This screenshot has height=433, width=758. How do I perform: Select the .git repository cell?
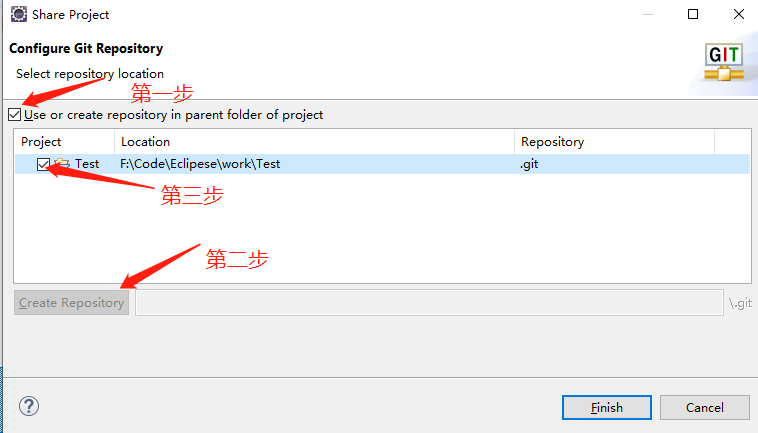[529, 164]
